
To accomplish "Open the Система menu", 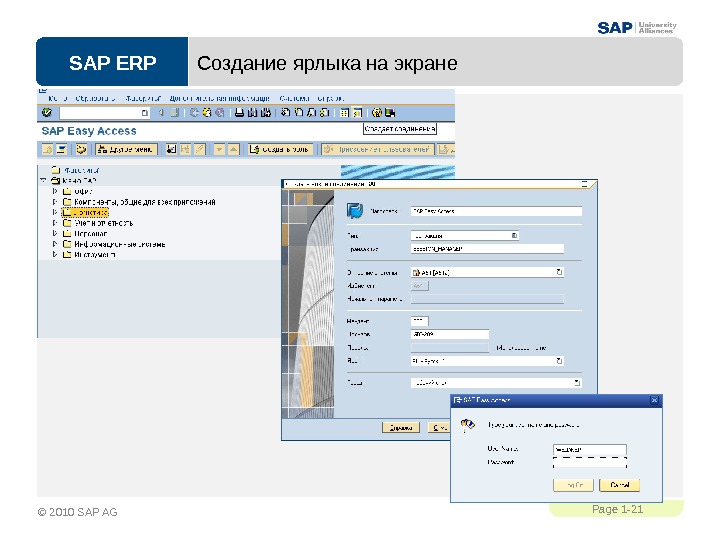I will click(294, 98).
